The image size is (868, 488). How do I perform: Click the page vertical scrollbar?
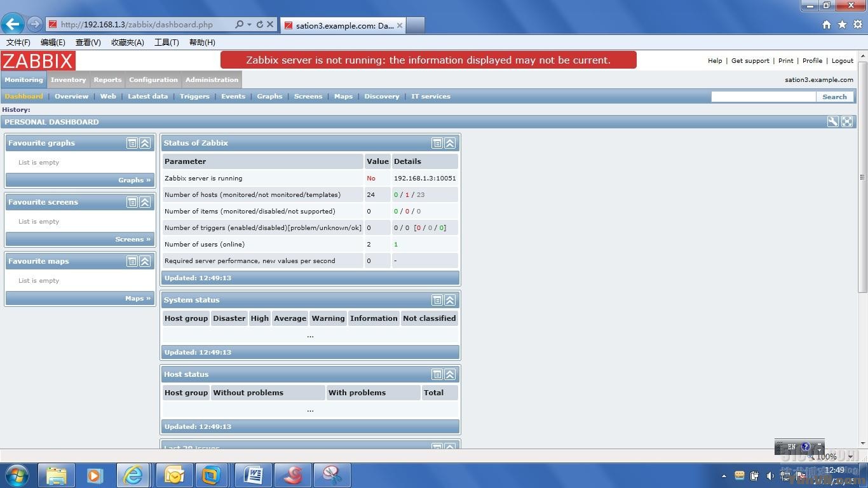coord(863,177)
